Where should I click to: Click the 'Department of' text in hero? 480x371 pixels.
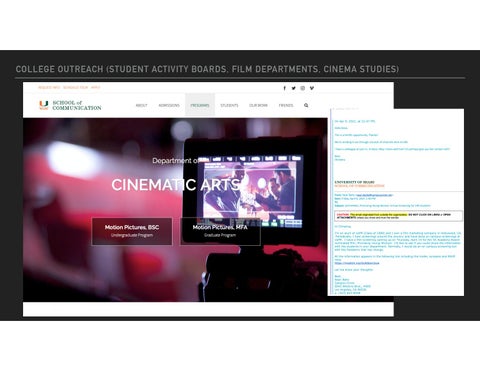pyautogui.click(x=175, y=161)
